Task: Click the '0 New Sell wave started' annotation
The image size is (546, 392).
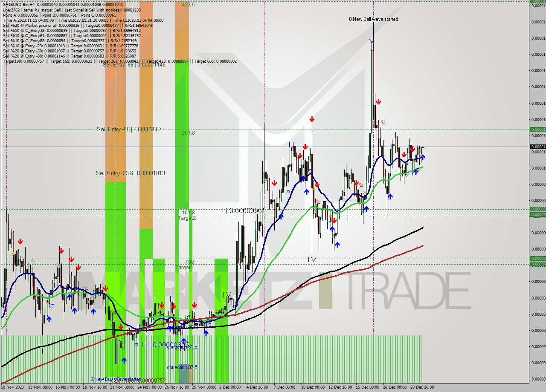Action: [x=374, y=19]
